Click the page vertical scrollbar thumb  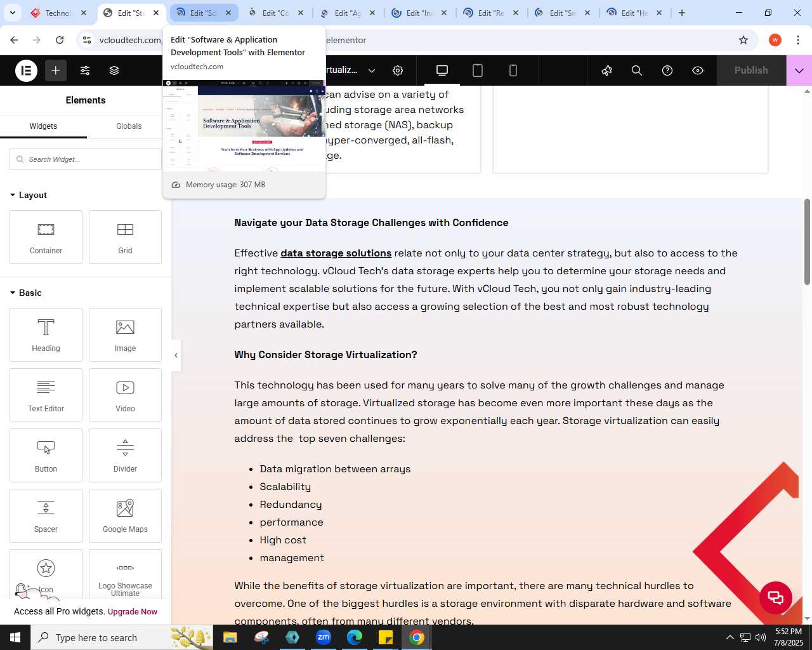pyautogui.click(x=807, y=241)
